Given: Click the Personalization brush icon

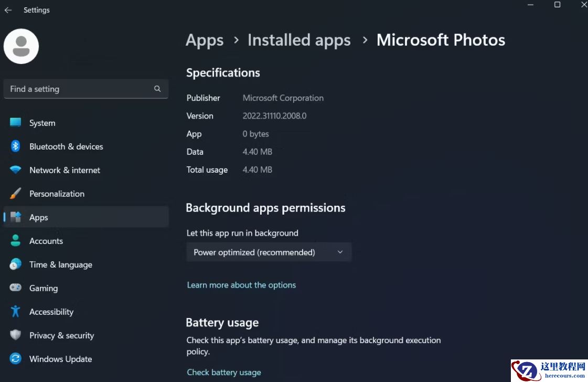Looking at the screenshot, I should click(x=15, y=194).
